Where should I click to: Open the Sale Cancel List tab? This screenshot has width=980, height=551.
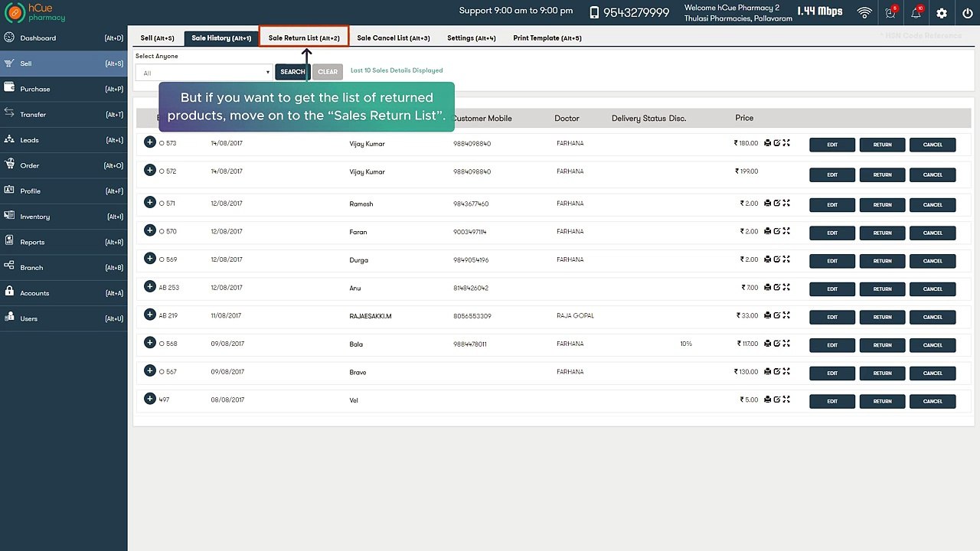coord(394,37)
